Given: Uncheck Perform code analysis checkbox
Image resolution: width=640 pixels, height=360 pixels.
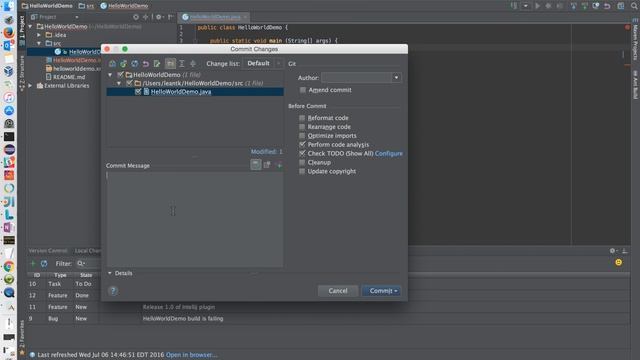Looking at the screenshot, I should click(302, 144).
